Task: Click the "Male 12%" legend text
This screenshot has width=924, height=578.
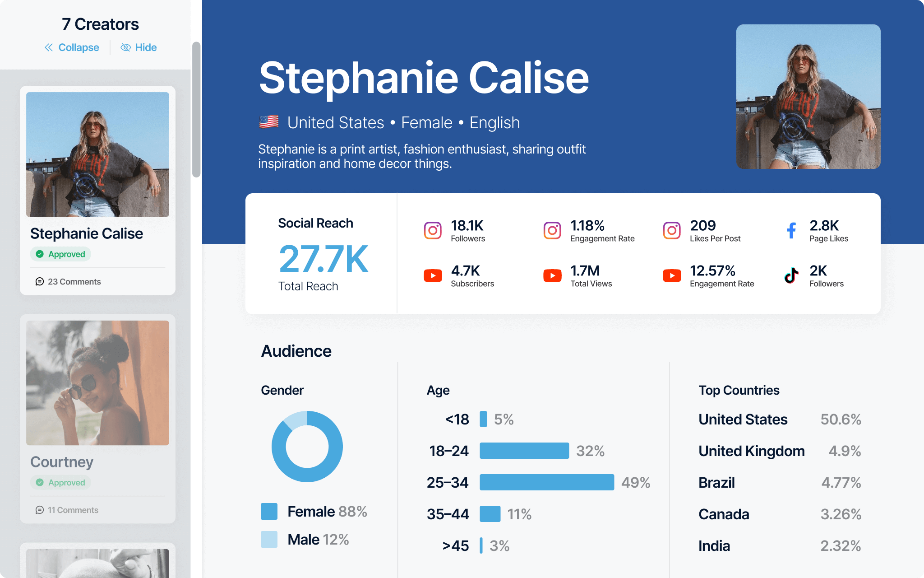Action: [x=318, y=540]
